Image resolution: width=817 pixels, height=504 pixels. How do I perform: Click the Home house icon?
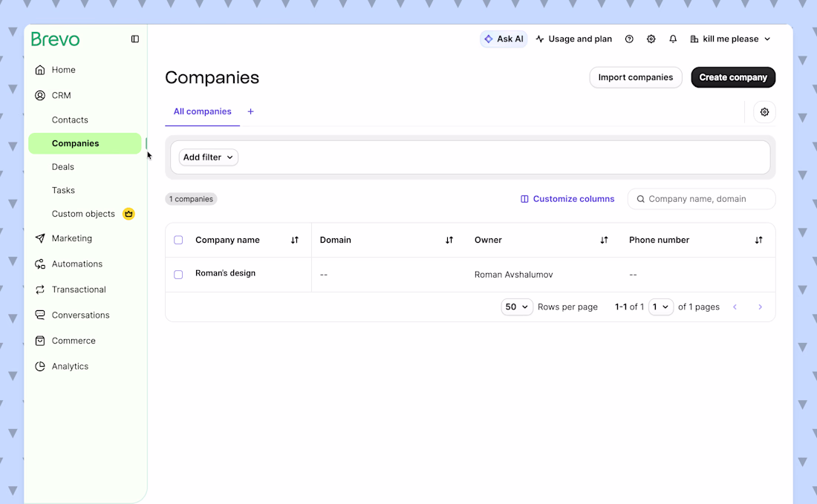[x=40, y=70]
